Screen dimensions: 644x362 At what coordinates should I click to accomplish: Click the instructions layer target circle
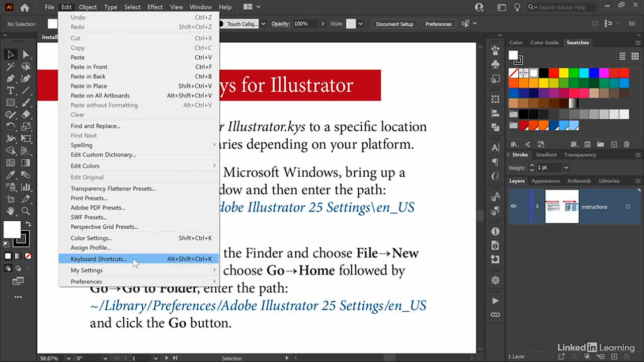click(x=628, y=207)
